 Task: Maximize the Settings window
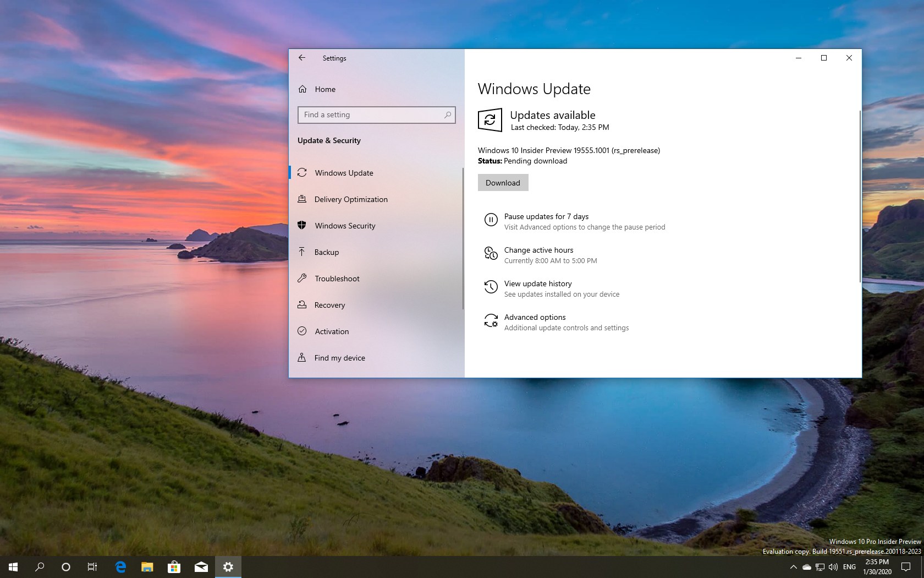[x=824, y=58]
